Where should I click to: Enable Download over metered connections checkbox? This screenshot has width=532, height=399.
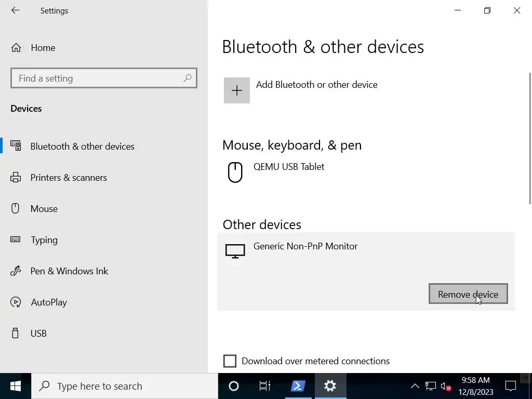point(230,361)
